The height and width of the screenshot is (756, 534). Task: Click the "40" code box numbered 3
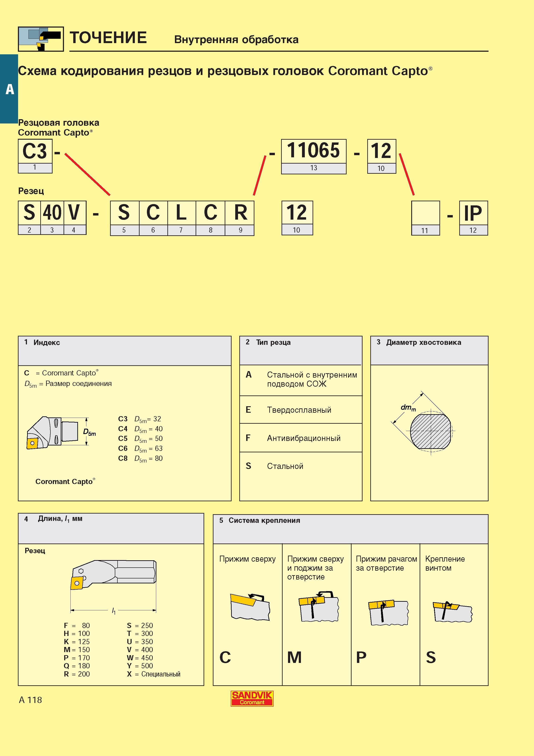click(52, 218)
